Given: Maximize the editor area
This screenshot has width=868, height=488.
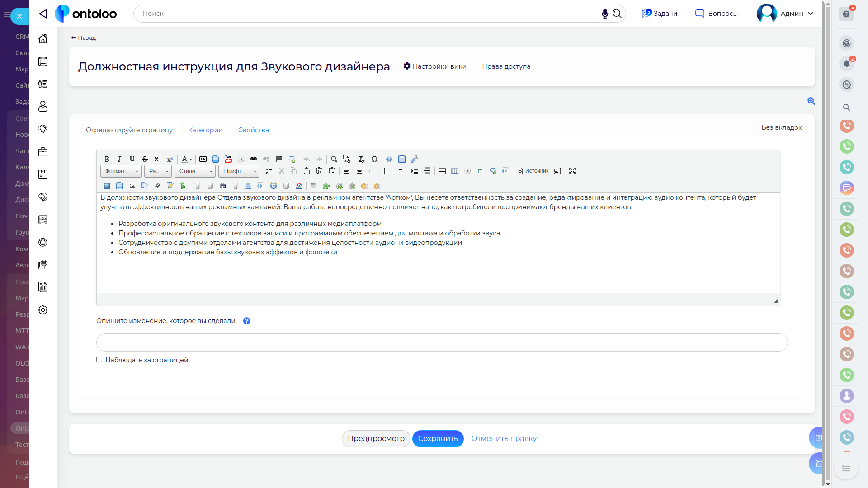Looking at the screenshot, I should pos(572,171).
